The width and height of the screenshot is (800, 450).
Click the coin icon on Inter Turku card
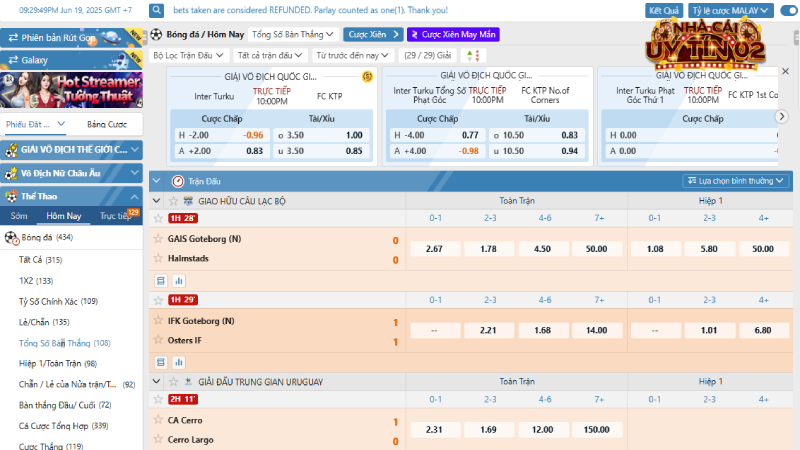pos(367,76)
